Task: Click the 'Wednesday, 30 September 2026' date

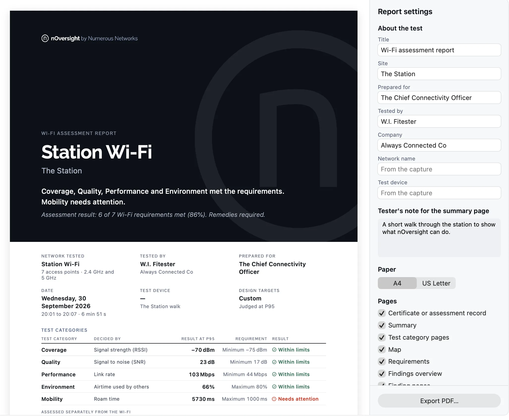Action: click(66, 302)
